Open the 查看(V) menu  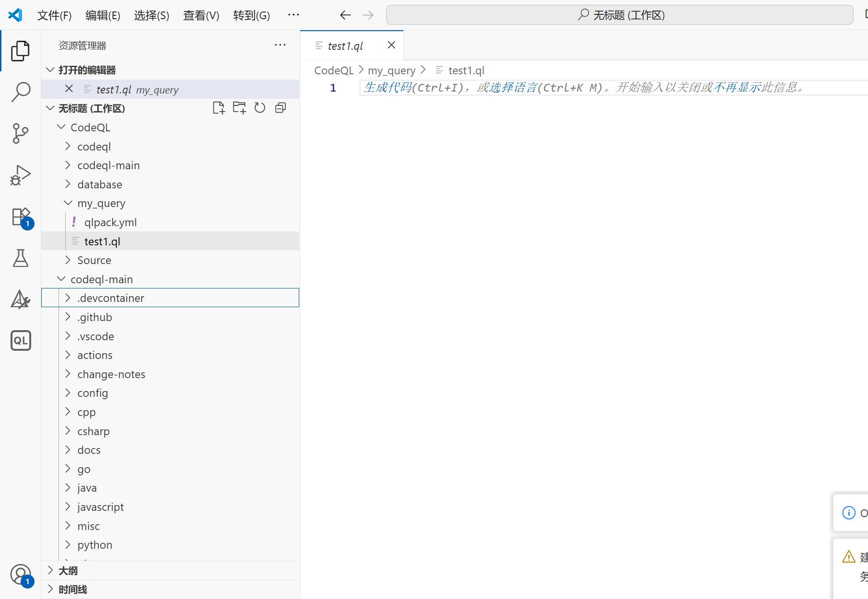click(x=201, y=15)
